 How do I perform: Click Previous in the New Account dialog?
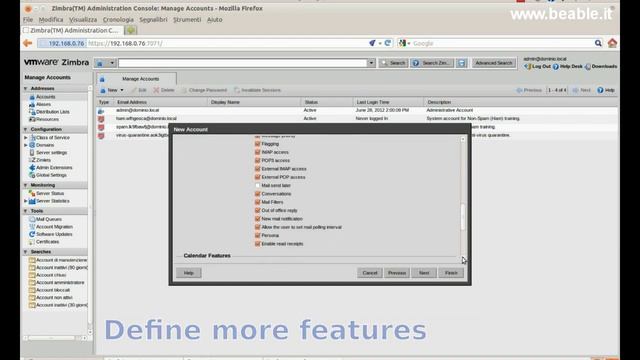tap(397, 273)
